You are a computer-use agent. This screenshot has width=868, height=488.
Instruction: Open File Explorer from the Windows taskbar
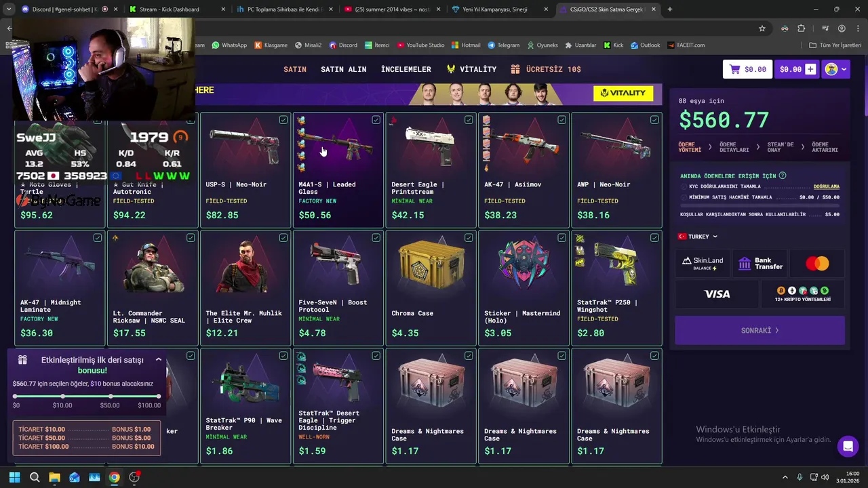55,477
